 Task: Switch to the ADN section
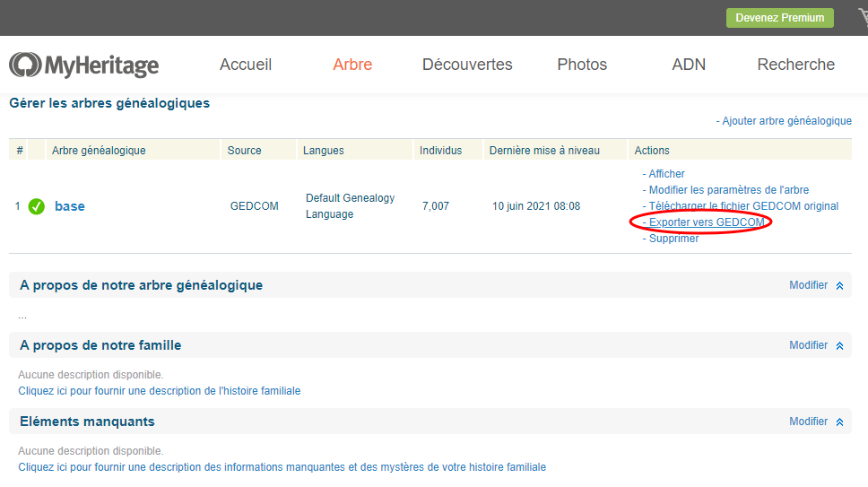point(689,65)
